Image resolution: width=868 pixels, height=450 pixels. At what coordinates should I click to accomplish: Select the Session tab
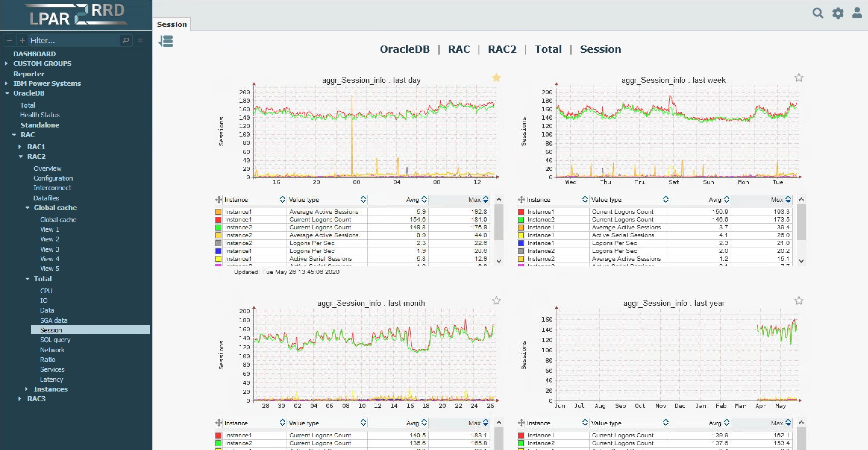(x=172, y=24)
